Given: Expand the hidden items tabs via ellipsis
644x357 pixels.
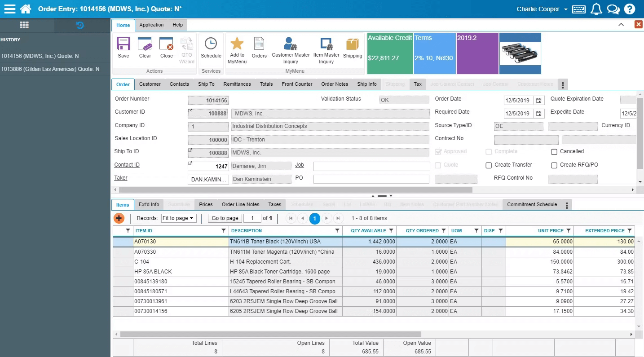Looking at the screenshot, I should pyautogui.click(x=567, y=204).
